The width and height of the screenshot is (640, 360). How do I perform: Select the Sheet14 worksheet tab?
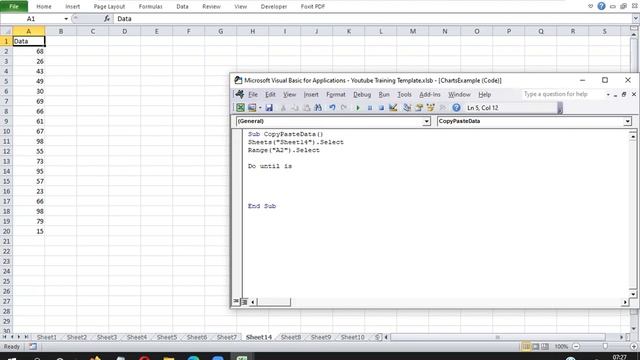point(259,337)
